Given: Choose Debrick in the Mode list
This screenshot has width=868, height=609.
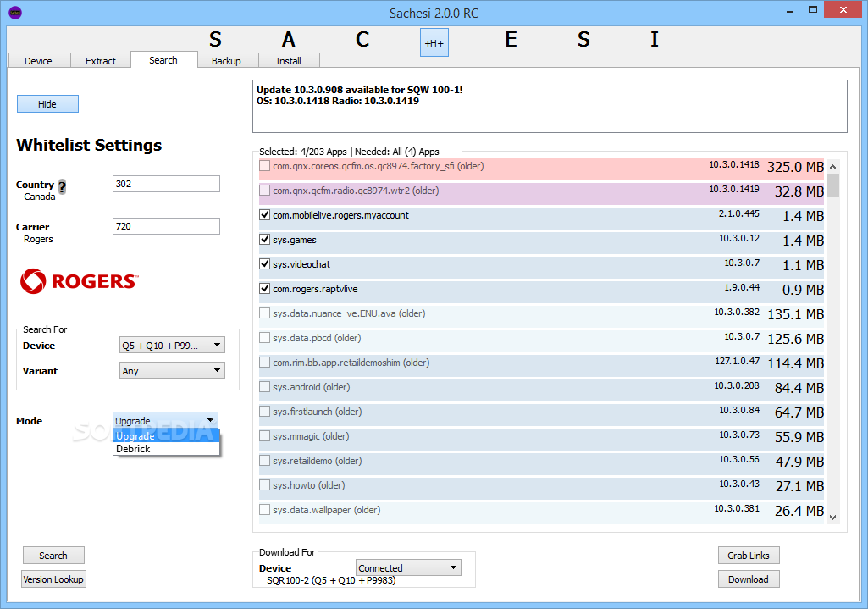Looking at the screenshot, I should 166,448.
